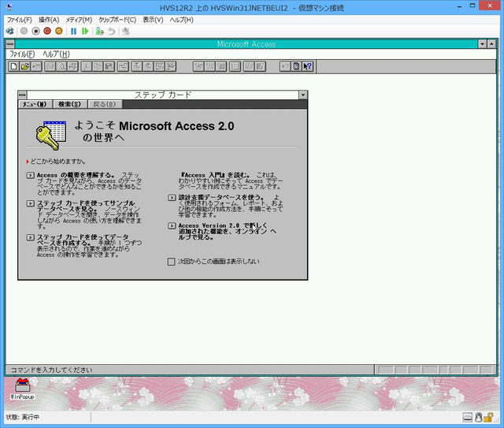This screenshot has width=504, height=428.
Task: Click arrow button for 設計支援データベースを使う
Action: pyautogui.click(x=172, y=197)
